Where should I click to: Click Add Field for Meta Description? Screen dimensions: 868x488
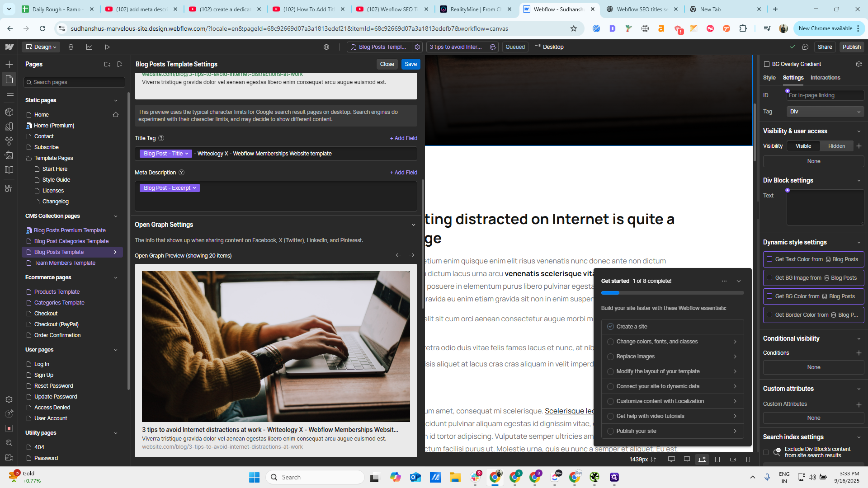click(403, 173)
